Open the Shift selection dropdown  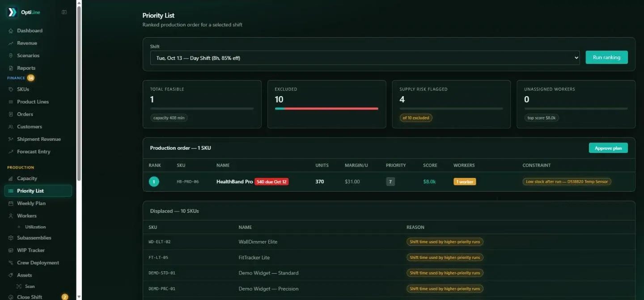click(x=365, y=58)
